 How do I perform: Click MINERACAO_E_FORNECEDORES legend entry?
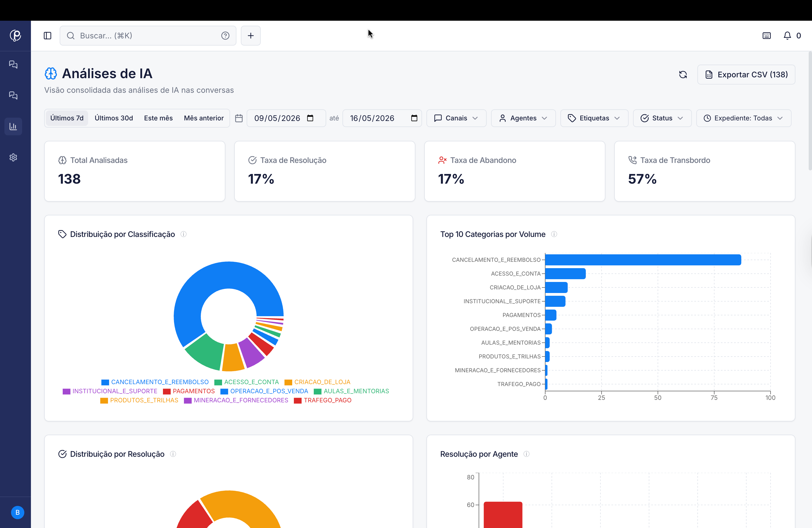coord(236,400)
